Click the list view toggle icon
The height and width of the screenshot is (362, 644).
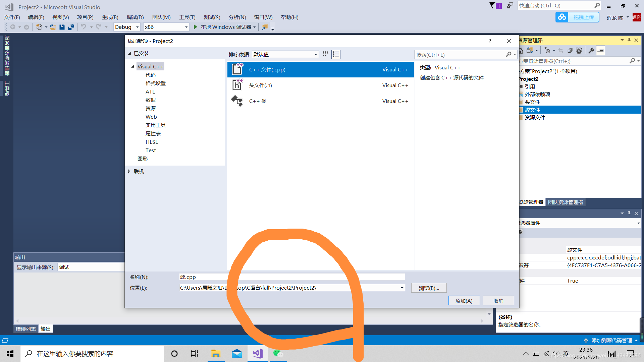click(x=336, y=54)
